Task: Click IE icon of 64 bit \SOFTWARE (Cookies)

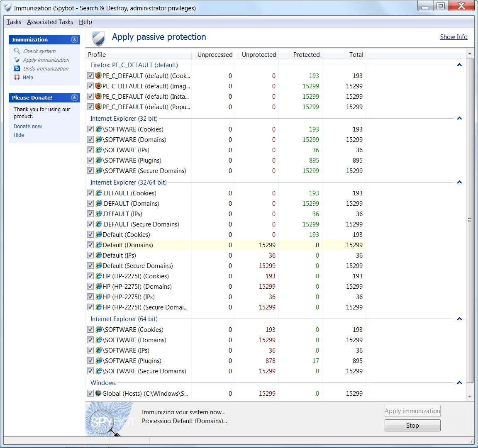Action: (98, 329)
